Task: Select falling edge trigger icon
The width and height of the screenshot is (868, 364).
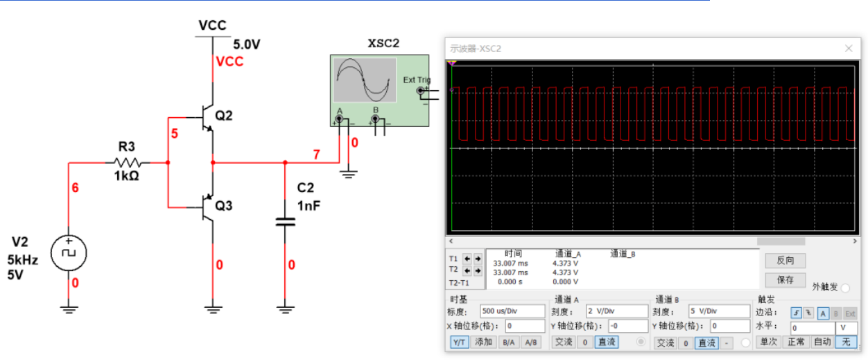Action: coord(808,313)
